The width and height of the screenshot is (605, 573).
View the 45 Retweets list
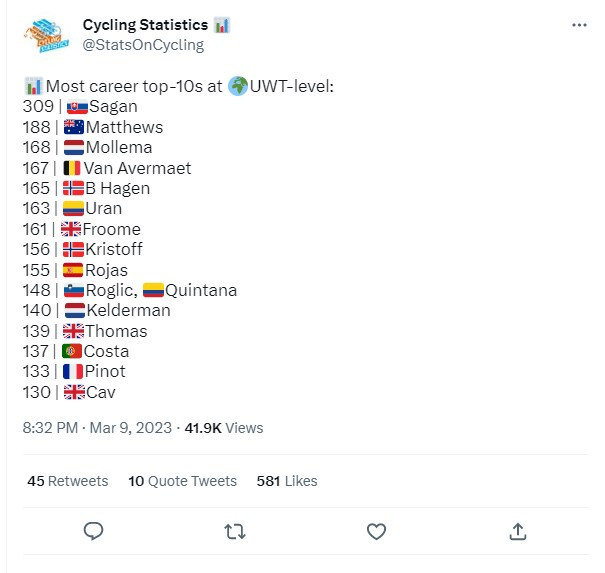[68, 481]
